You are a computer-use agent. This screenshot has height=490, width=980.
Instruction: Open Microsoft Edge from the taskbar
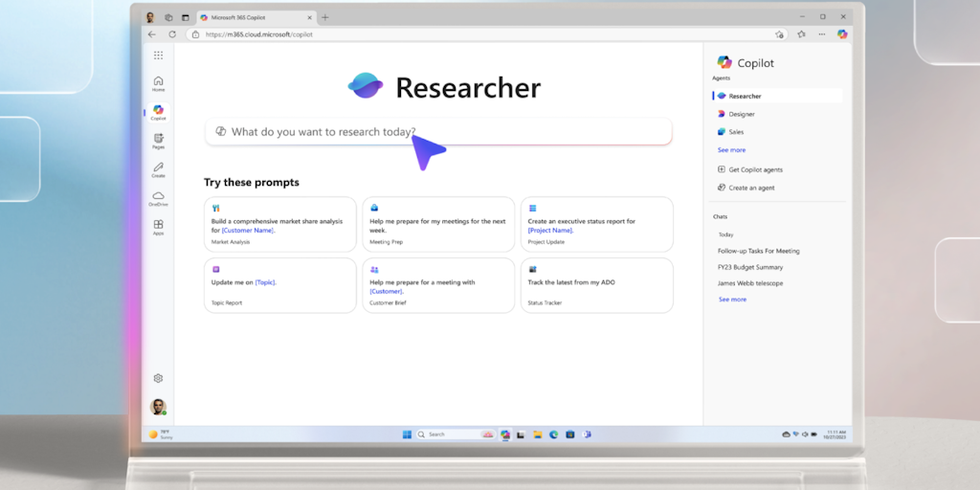click(554, 434)
